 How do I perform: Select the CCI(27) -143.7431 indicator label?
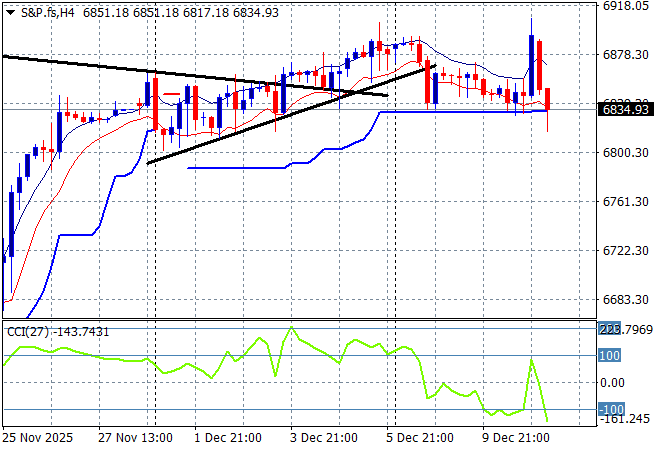[58, 332]
